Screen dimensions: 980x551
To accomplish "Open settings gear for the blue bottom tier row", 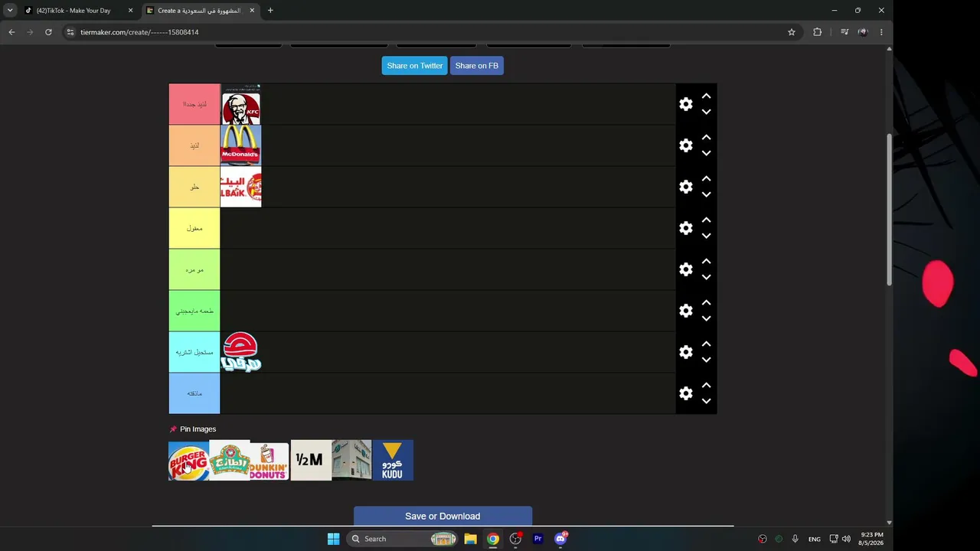I will pos(686,393).
